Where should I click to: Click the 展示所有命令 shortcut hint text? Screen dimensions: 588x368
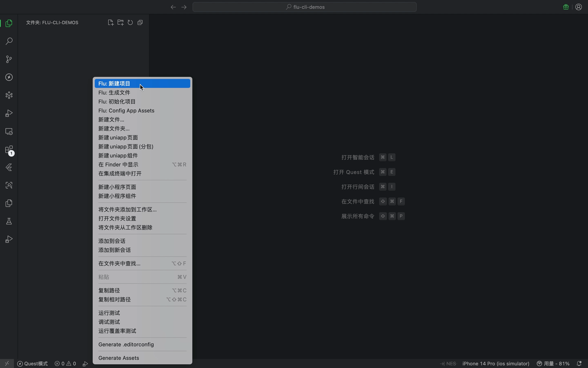pyautogui.click(x=358, y=216)
